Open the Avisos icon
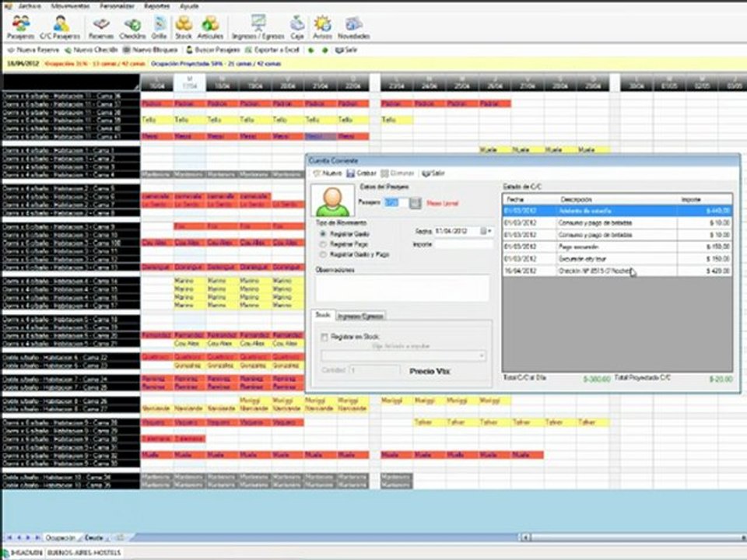The width and height of the screenshot is (747, 560). [322, 27]
